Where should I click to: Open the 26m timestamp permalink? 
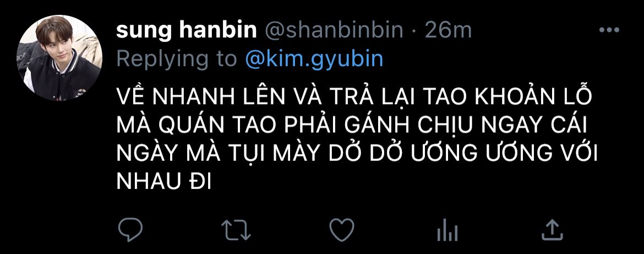(x=448, y=30)
